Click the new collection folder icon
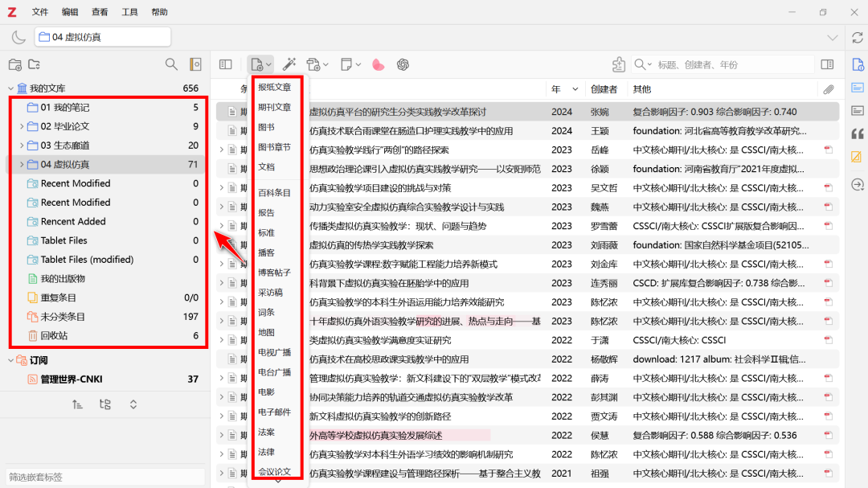868x488 pixels. pos(14,64)
